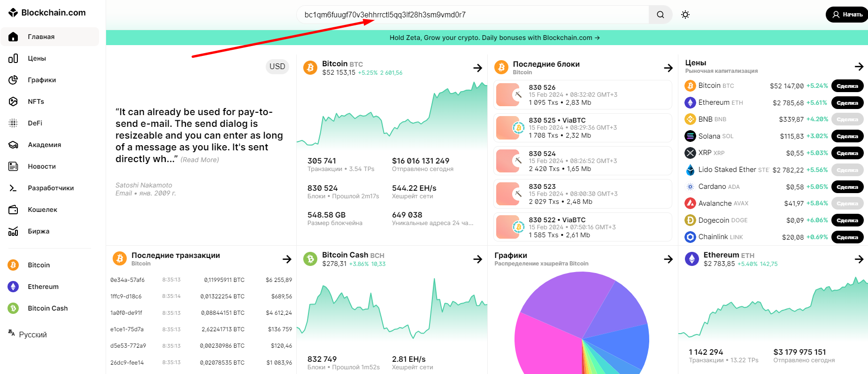This screenshot has height=374, width=868.
Task: Click the Avalanche coin icon
Action: click(x=690, y=203)
